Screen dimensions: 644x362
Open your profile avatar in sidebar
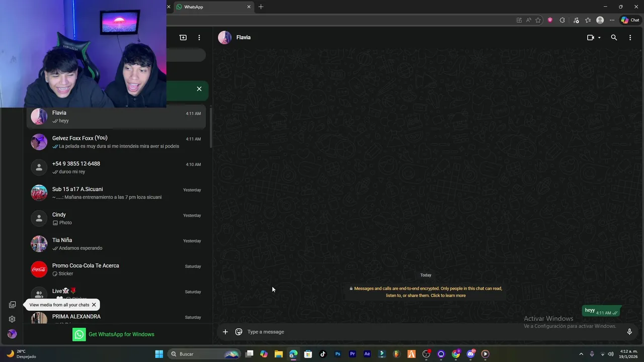pos(12,334)
